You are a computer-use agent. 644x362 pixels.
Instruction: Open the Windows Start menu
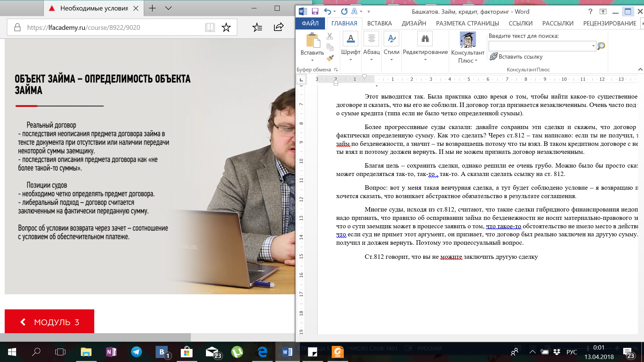click(12, 352)
